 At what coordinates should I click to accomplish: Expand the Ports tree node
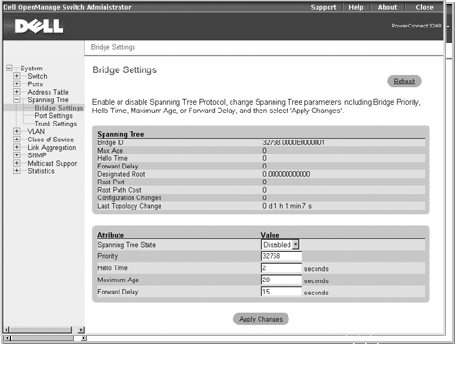(x=17, y=84)
